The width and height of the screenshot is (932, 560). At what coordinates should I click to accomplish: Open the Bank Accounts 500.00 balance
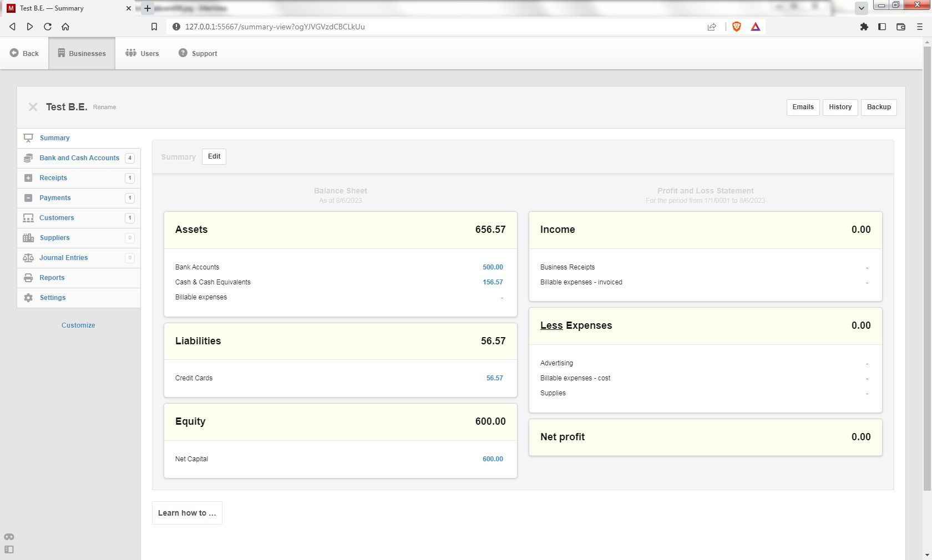pos(493,267)
